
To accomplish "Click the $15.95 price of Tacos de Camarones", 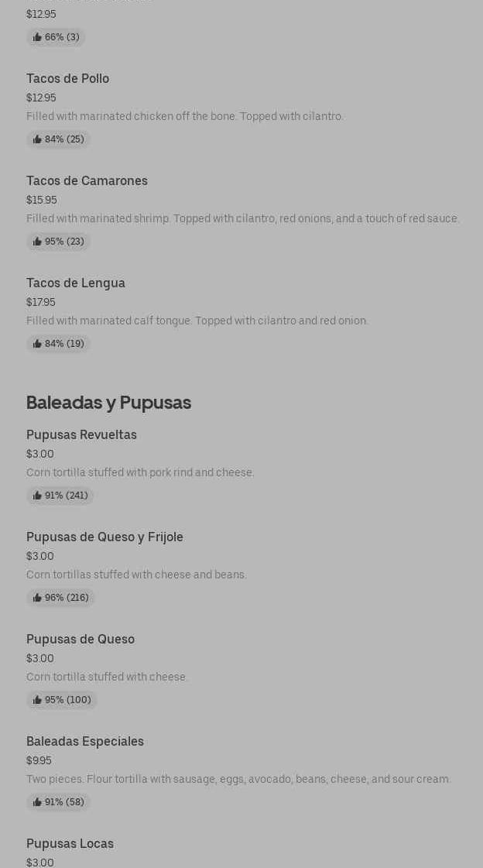I will 41,200.
